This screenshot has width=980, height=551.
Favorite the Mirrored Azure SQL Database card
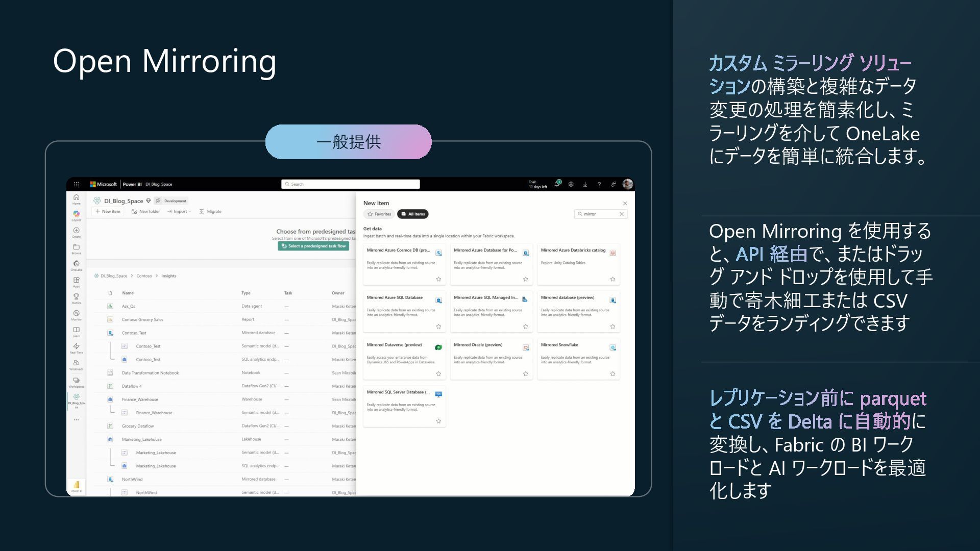pyautogui.click(x=438, y=327)
